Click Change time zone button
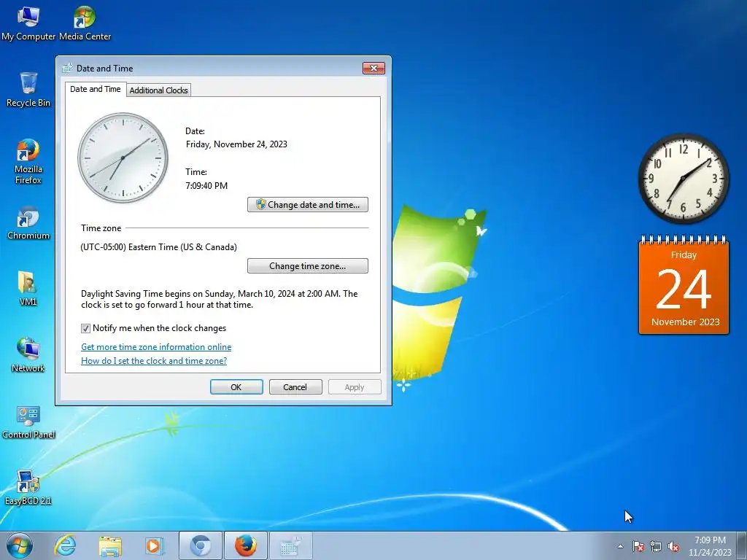The width and height of the screenshot is (747, 560). click(x=308, y=265)
